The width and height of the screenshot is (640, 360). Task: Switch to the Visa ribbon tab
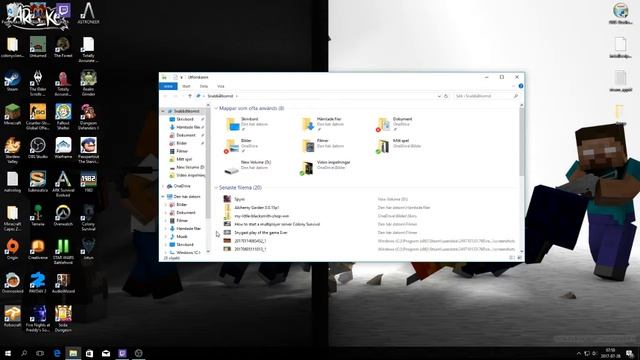pos(221,86)
